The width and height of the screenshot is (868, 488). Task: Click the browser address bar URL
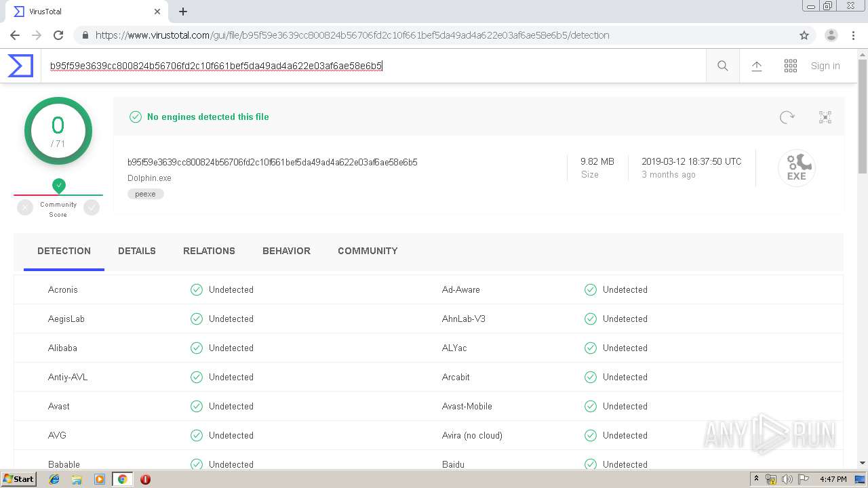coord(353,35)
